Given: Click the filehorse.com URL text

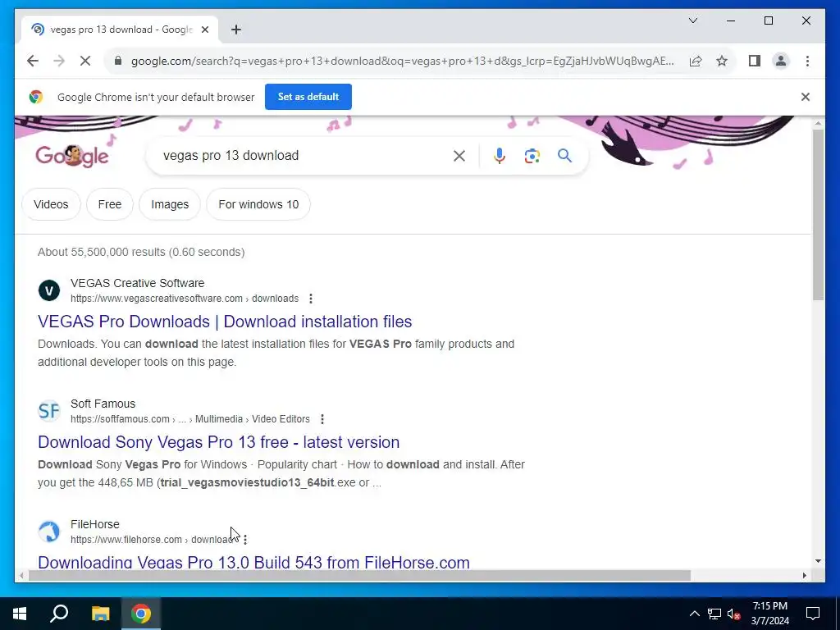Looking at the screenshot, I should pyautogui.click(x=152, y=540).
